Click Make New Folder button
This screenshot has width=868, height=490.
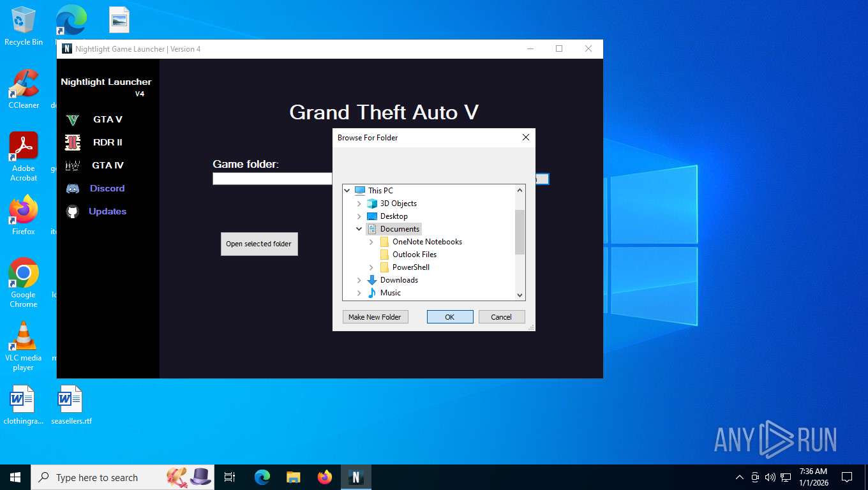click(375, 317)
